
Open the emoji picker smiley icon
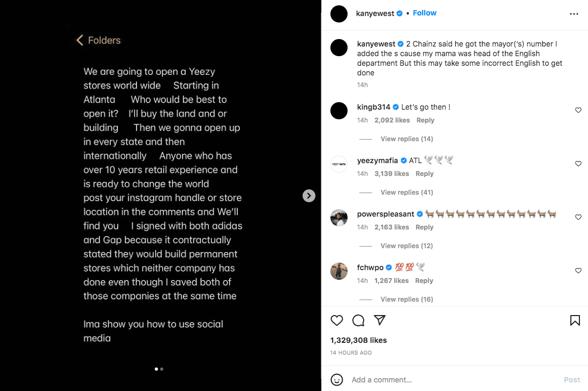(337, 380)
